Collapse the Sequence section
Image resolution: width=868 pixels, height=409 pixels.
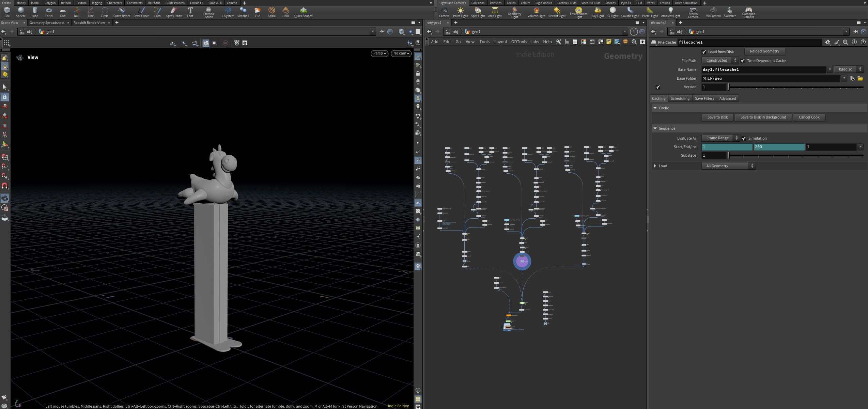pos(655,128)
